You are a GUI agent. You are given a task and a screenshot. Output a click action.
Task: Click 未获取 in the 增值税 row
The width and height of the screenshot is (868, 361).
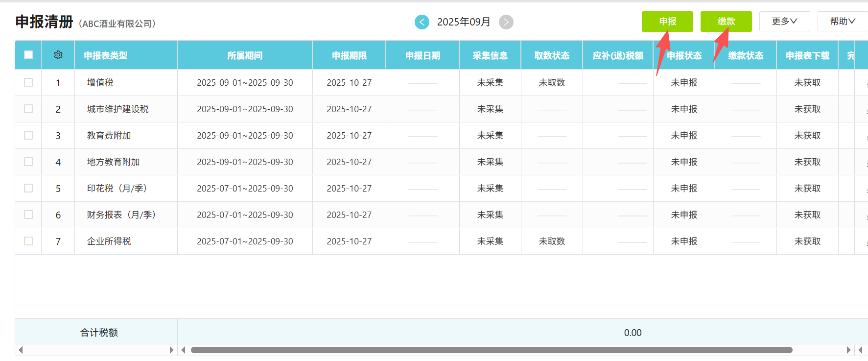(x=807, y=82)
